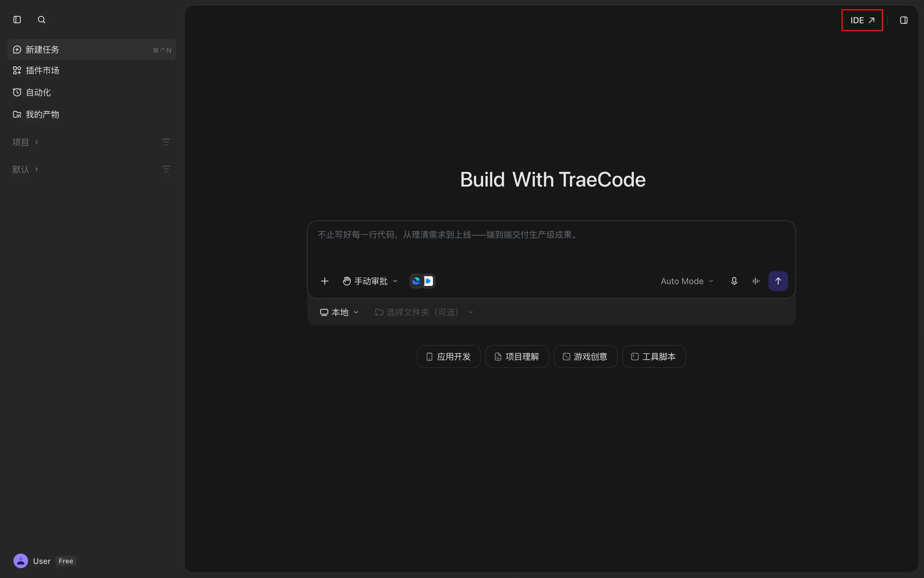Screen dimensions: 924x578
Task: Click the microphone voice input icon
Action: 734,281
